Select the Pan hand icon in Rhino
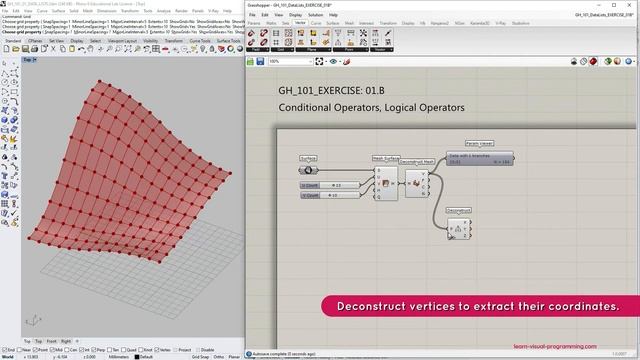The width and height of the screenshot is (640, 360). [x=90, y=49]
